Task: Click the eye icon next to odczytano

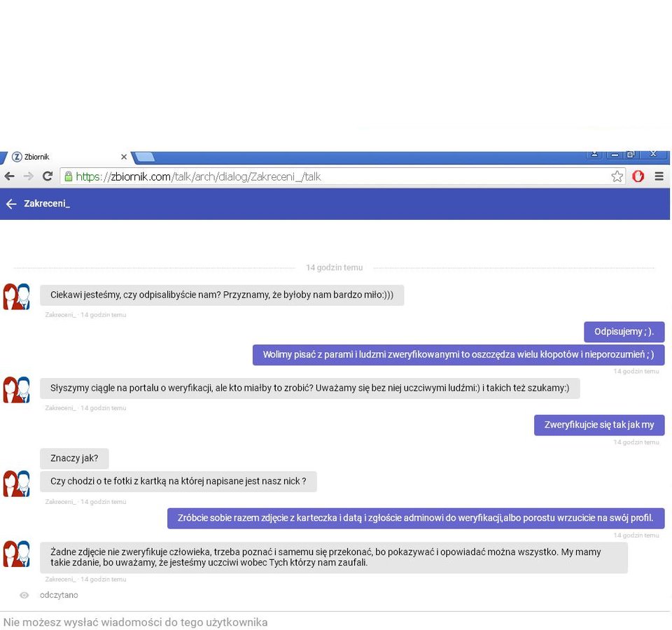Action: coord(24,595)
